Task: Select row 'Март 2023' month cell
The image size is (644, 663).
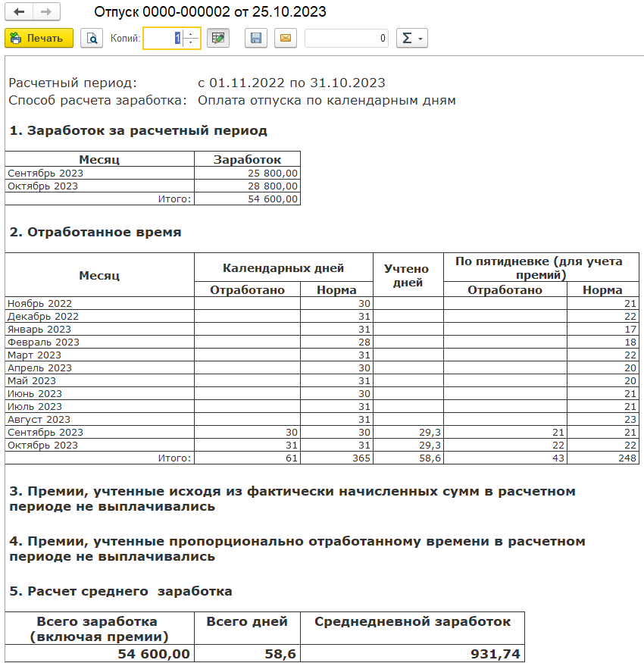Action: coord(100,355)
